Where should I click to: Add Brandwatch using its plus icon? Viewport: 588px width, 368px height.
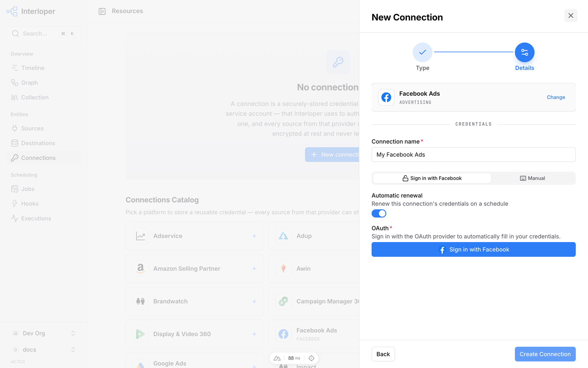254,301
